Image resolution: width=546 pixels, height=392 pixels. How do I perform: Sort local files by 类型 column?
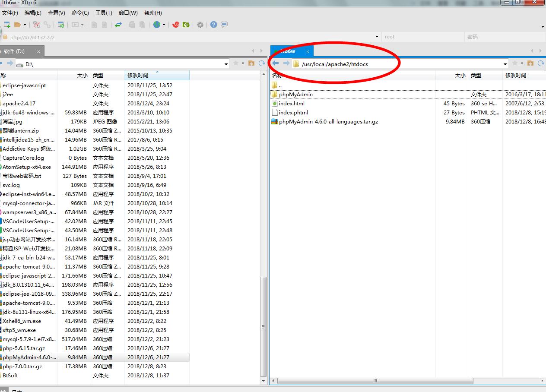(107, 75)
